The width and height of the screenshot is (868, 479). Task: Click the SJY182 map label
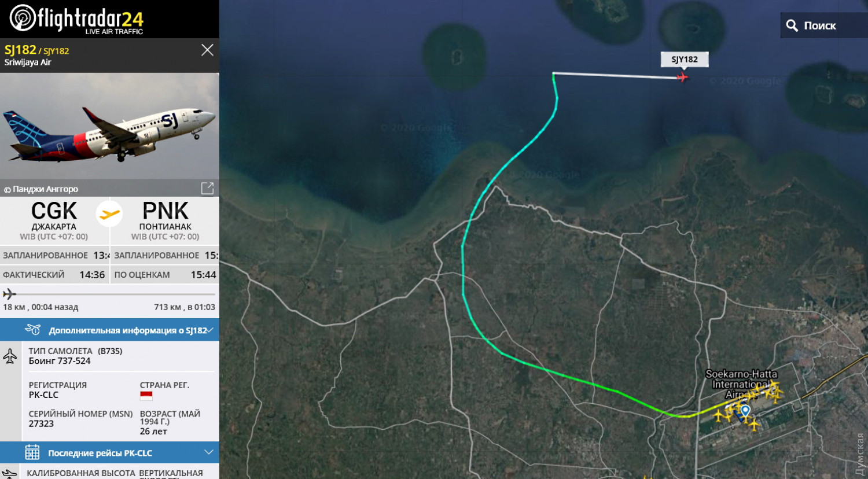tap(685, 59)
